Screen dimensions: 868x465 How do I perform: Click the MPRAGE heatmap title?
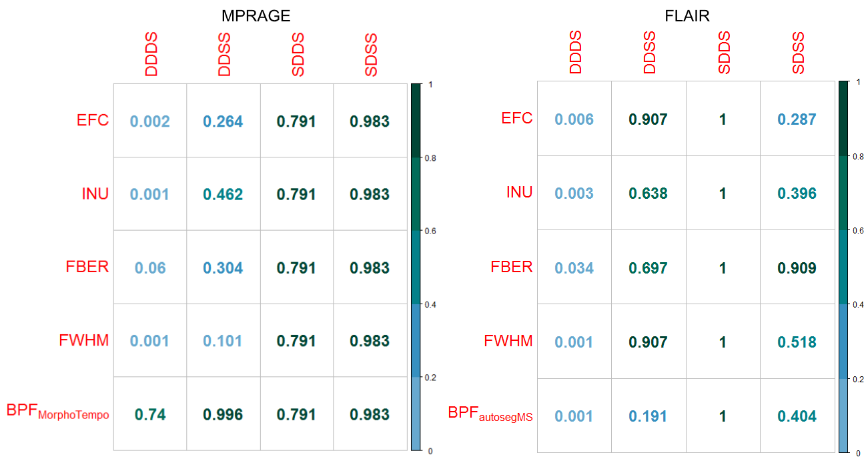tap(256, 16)
